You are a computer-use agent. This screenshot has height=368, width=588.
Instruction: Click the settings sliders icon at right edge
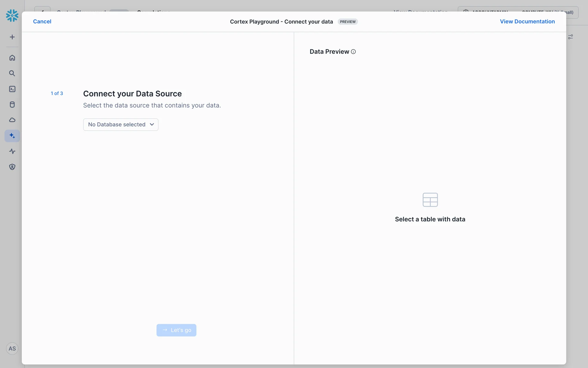(571, 37)
